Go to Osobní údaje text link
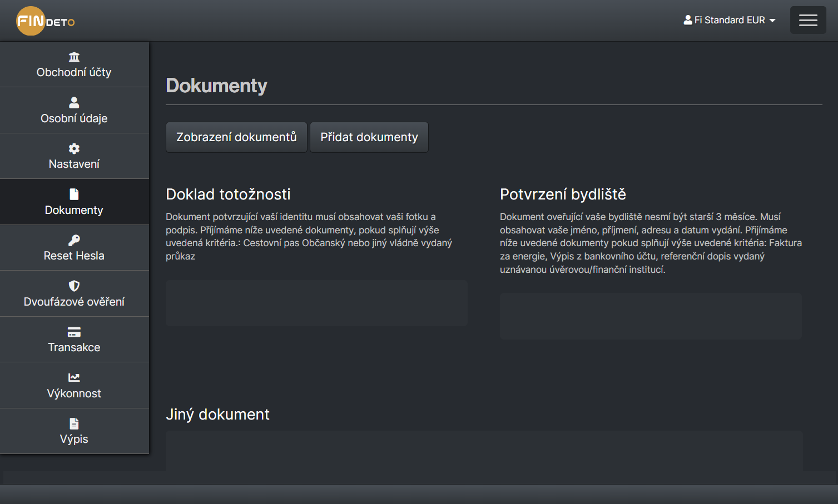838x504 pixels. point(74,118)
